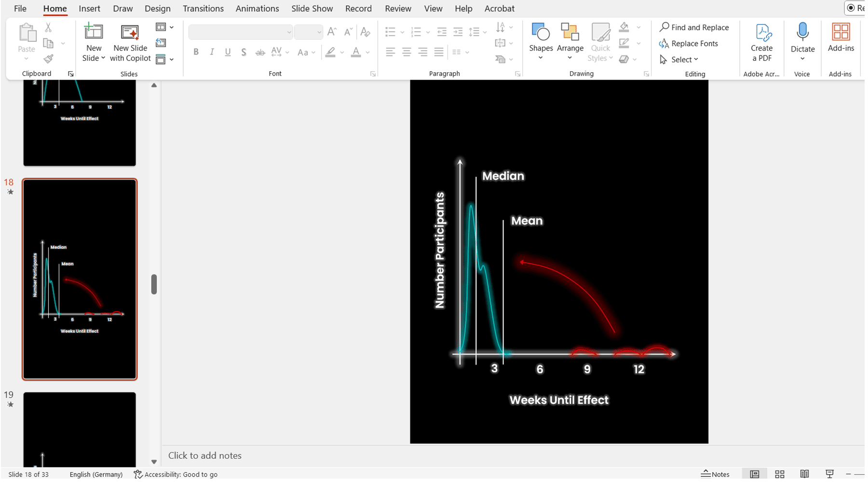Expand the font name combo box
The width and height of the screenshot is (868, 495).
[x=289, y=32]
